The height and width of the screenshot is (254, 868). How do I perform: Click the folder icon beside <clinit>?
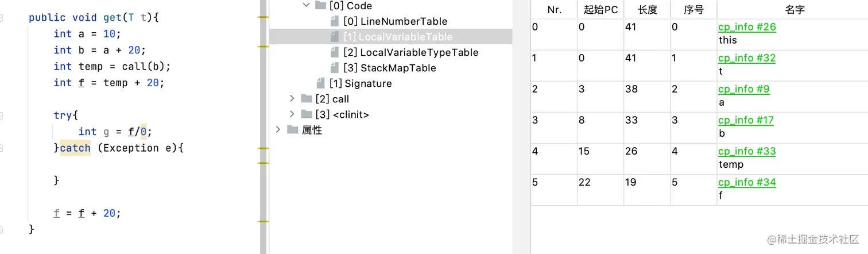point(307,114)
